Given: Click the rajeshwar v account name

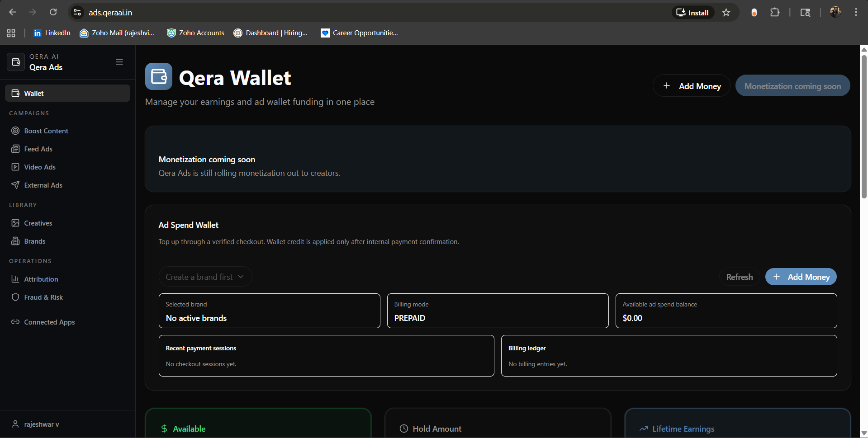Looking at the screenshot, I should tap(42, 424).
